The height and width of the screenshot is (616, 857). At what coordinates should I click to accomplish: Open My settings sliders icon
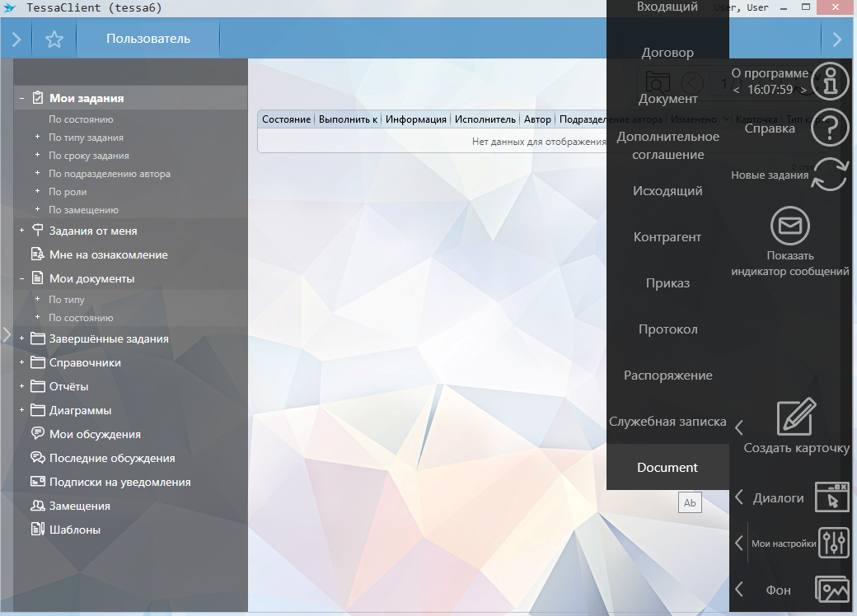click(834, 544)
